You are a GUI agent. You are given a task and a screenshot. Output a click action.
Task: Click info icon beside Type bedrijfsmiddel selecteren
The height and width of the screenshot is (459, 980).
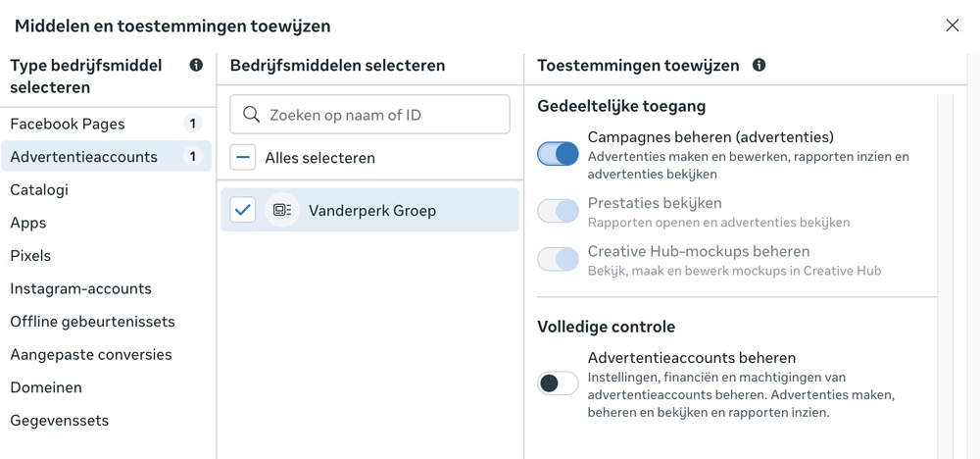click(x=196, y=66)
